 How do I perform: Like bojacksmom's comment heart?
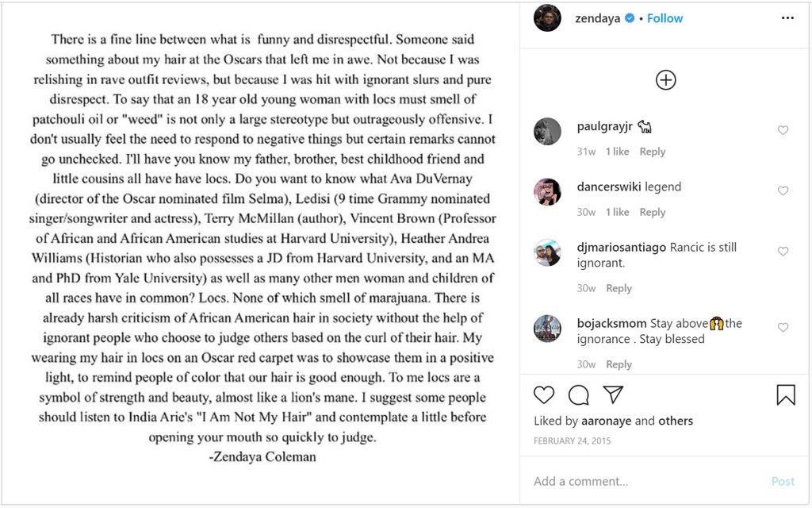click(x=783, y=328)
